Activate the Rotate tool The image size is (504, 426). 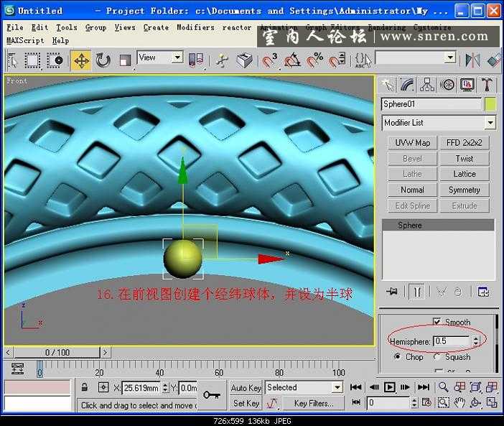coord(103,60)
